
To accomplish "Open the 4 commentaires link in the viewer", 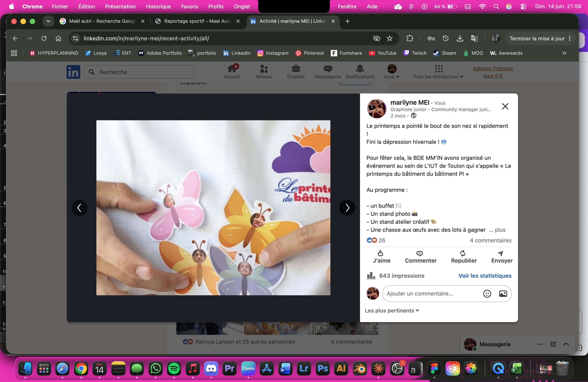I will (490, 240).
